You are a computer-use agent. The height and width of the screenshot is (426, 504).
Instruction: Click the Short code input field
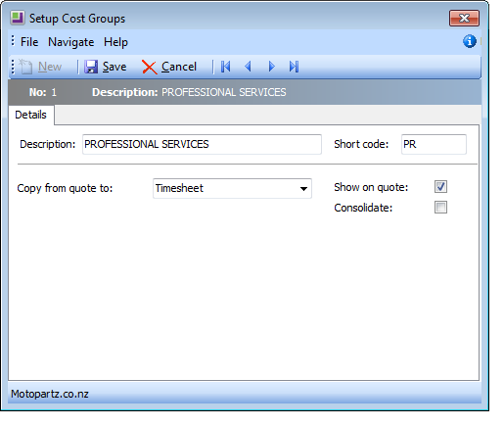pyautogui.click(x=434, y=144)
